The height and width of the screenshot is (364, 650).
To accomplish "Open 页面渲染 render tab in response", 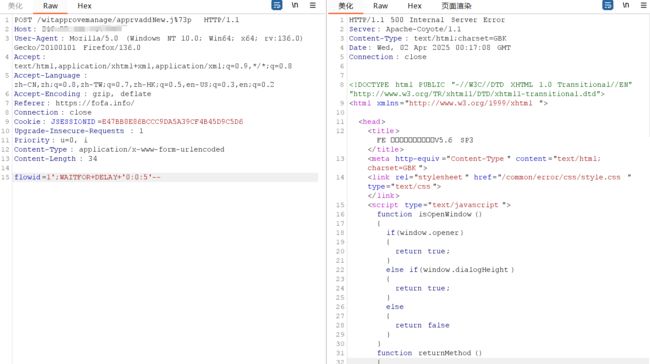I will click(456, 6).
